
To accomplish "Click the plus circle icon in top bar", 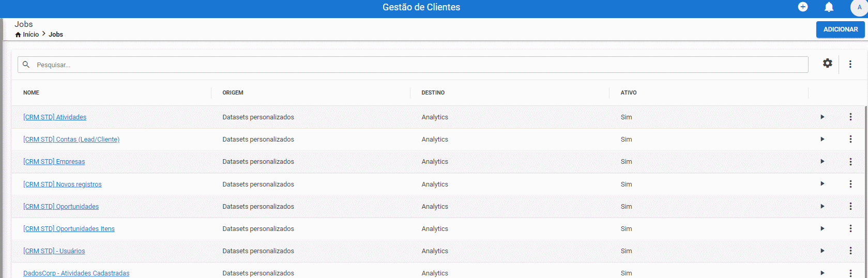I will coord(802,7).
